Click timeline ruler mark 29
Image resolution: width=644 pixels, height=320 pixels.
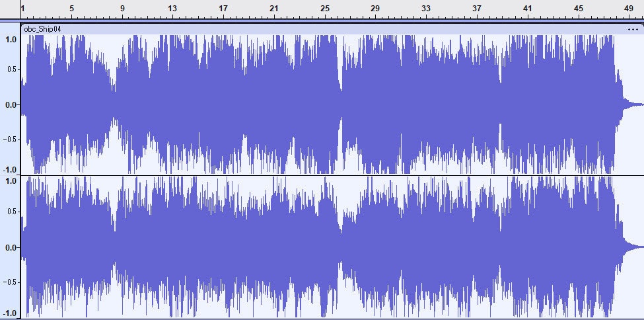tap(375, 8)
